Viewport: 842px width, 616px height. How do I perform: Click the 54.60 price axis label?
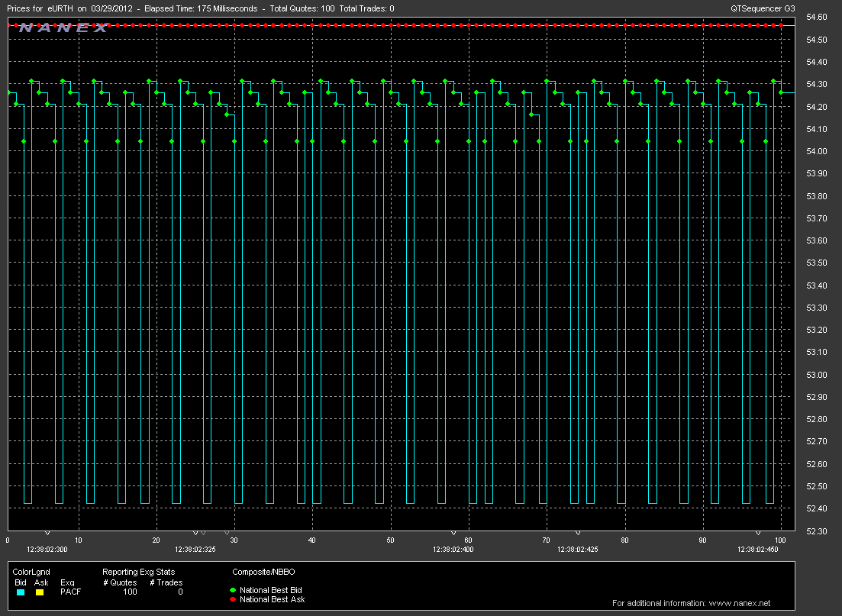(x=817, y=18)
